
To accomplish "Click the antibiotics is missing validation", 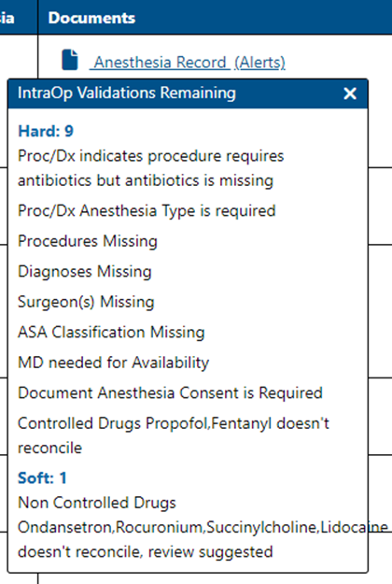I will coord(151,168).
